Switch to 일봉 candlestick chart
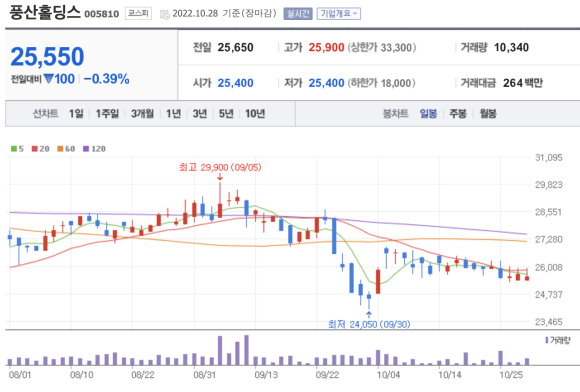Screen dimensions: 580x392 (x=428, y=114)
